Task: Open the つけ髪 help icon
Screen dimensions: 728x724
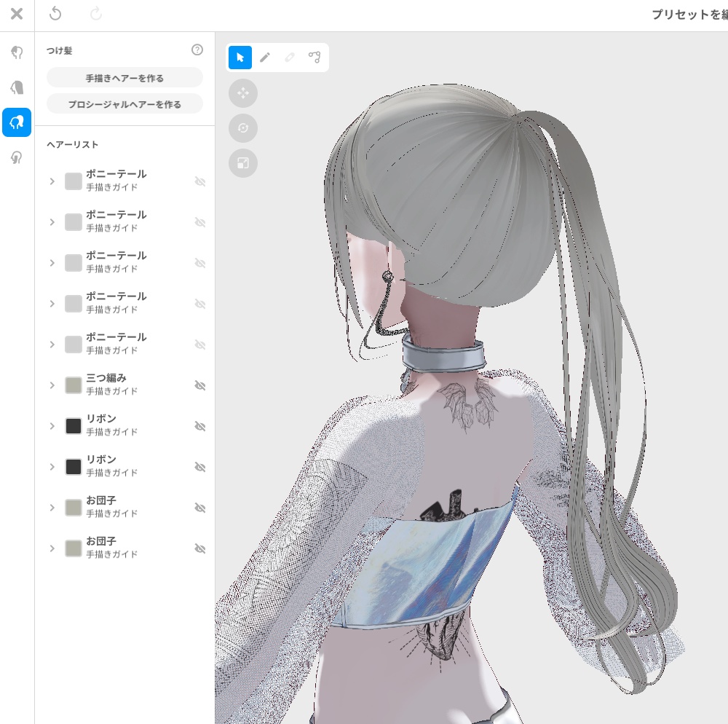Action: pyautogui.click(x=197, y=50)
